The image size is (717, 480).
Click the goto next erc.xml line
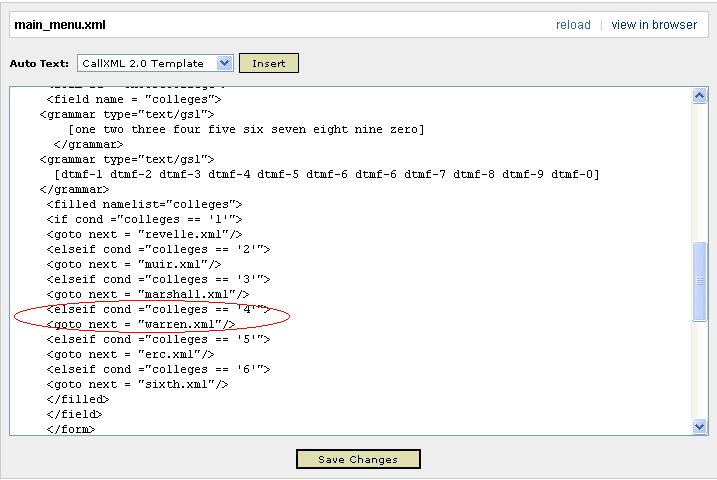[130, 355]
